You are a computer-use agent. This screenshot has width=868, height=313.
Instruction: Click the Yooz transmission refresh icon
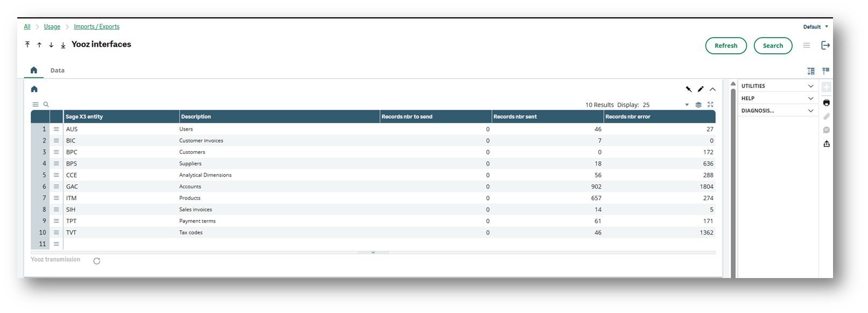coord(97,261)
